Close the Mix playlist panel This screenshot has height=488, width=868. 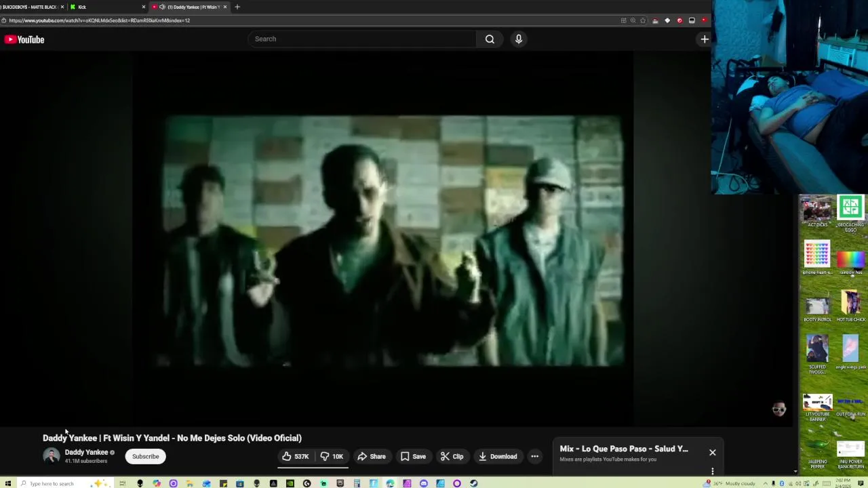pyautogui.click(x=712, y=452)
